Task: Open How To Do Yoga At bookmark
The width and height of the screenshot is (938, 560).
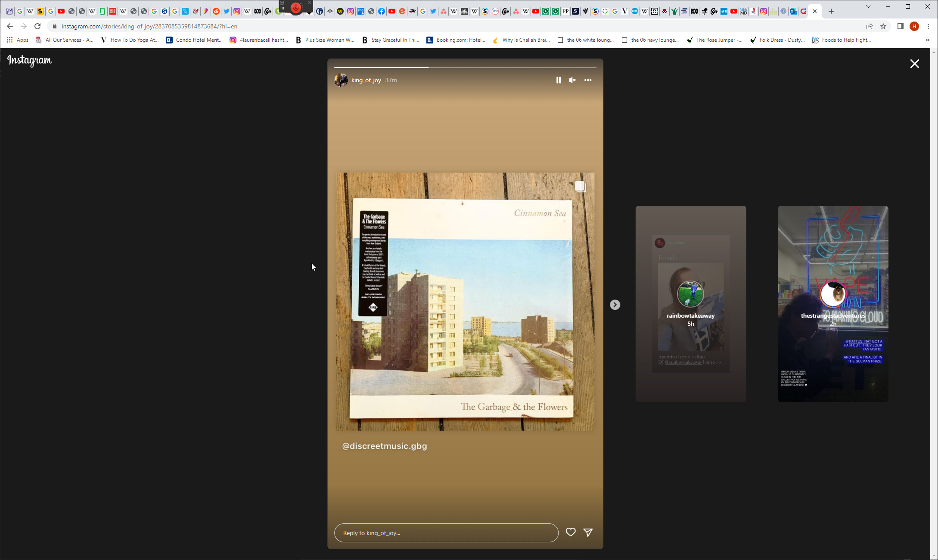Action: click(130, 40)
